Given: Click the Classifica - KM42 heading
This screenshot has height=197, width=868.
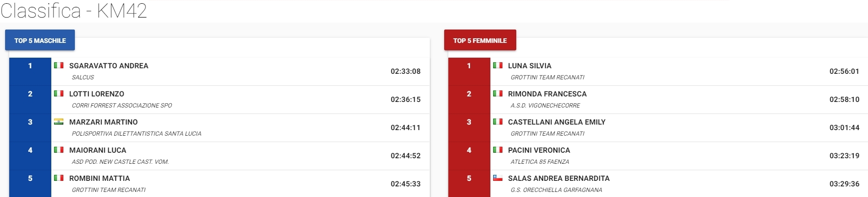Looking at the screenshot, I should 73,10.
